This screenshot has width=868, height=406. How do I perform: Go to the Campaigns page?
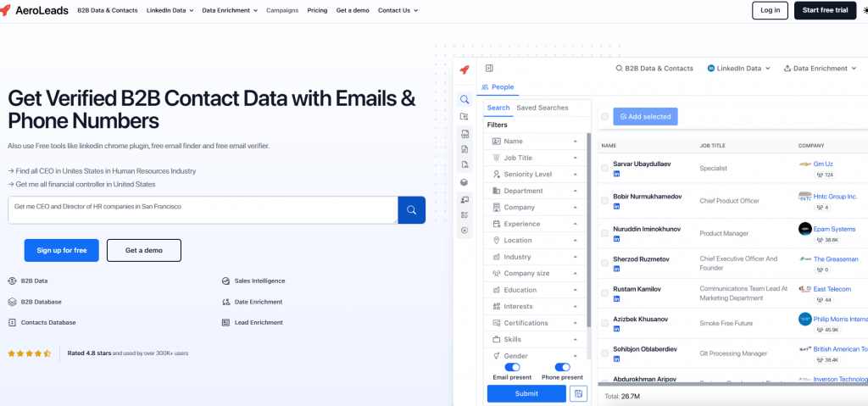pyautogui.click(x=282, y=10)
